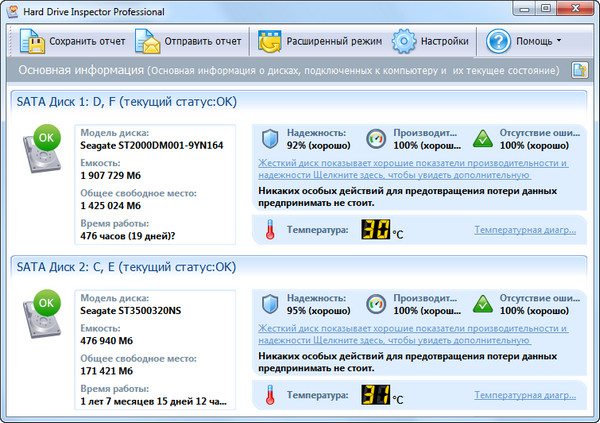Click the app icon in title bar

pos(13,11)
